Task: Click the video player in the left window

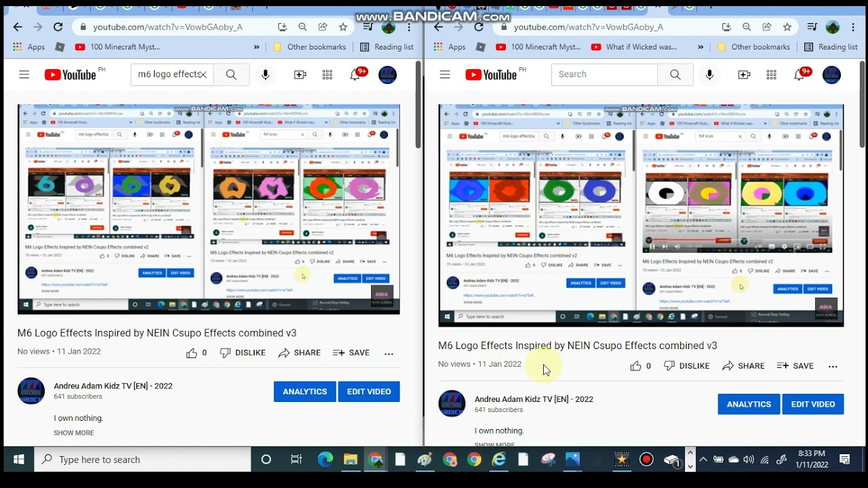Action: pyautogui.click(x=209, y=209)
